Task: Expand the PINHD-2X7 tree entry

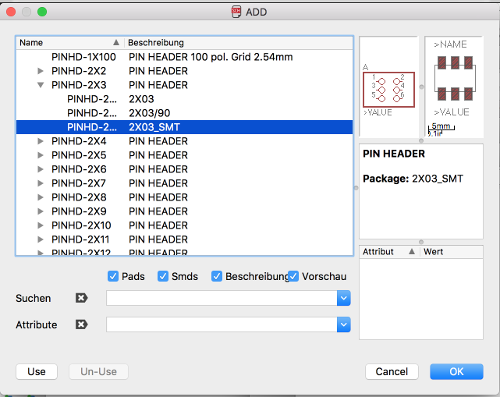Action: pos(40,183)
